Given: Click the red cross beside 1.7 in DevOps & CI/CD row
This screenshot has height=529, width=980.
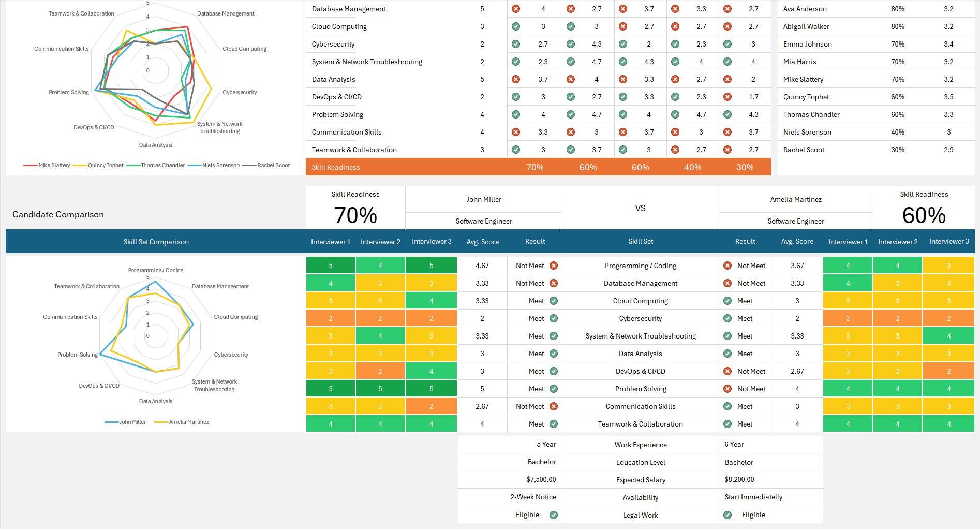Looking at the screenshot, I should click(x=727, y=97).
